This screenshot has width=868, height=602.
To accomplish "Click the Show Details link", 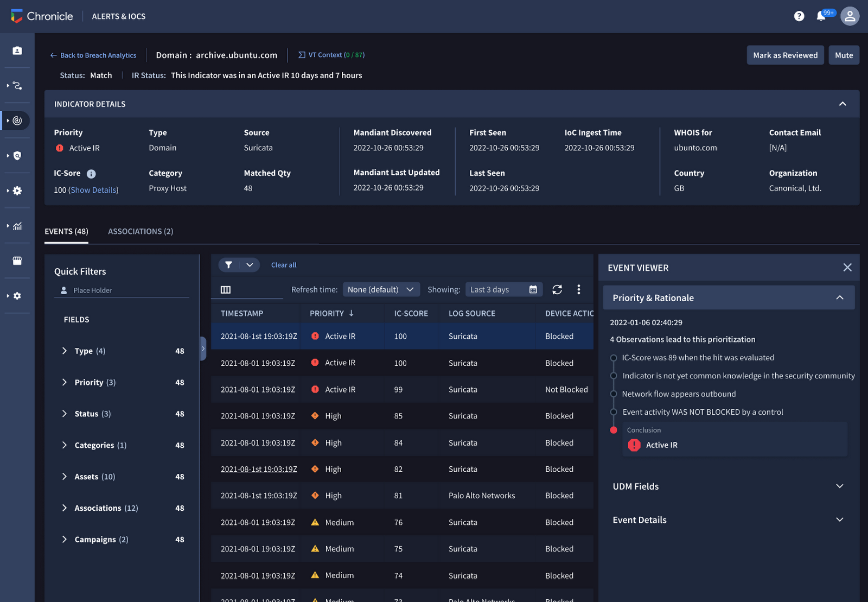I will (x=93, y=190).
